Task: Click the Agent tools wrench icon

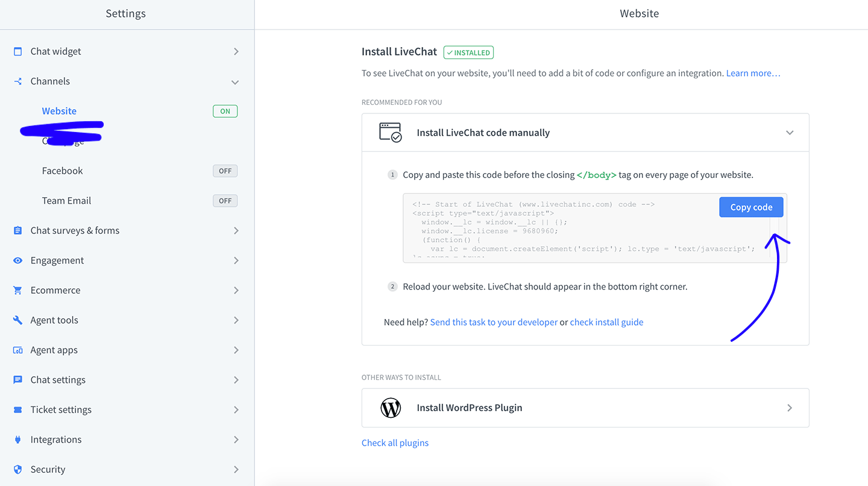Action: pos(17,320)
